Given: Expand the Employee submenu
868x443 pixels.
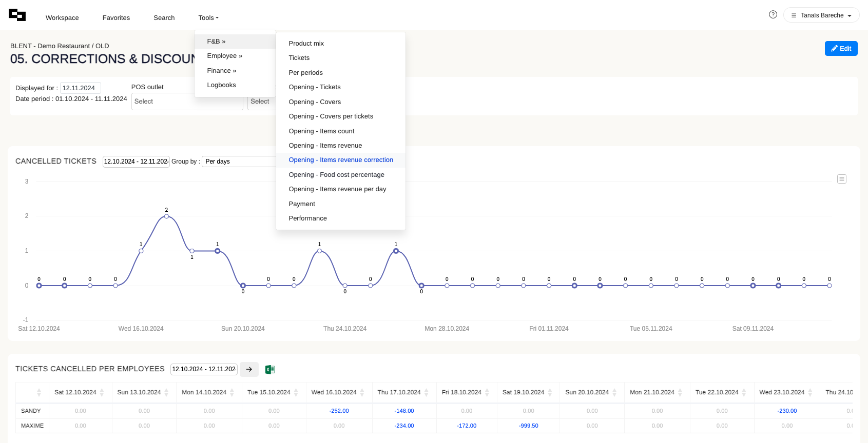Looking at the screenshot, I should pos(224,56).
